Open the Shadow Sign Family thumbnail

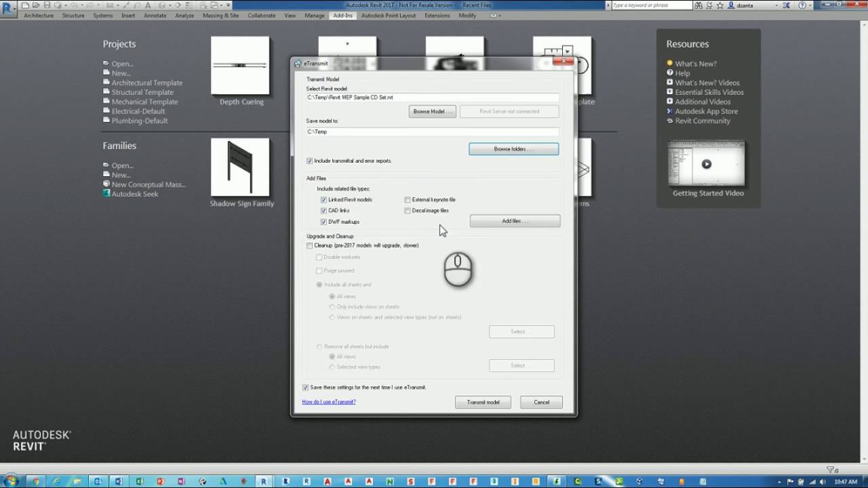point(240,167)
